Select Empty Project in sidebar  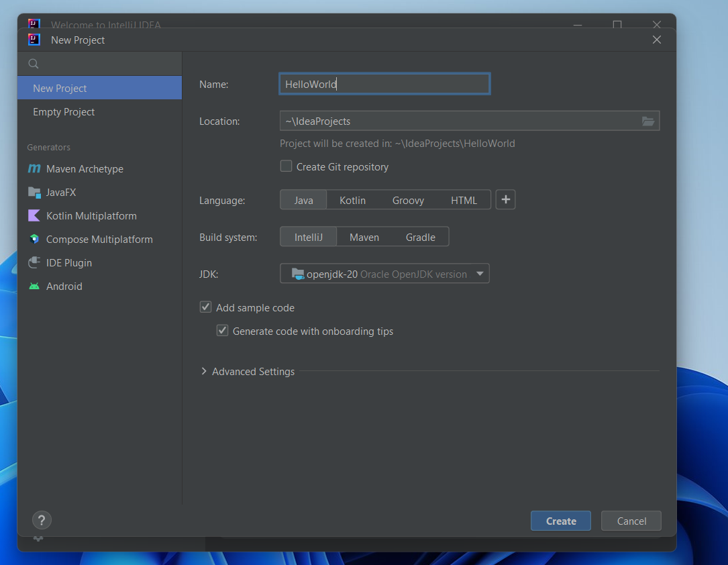coord(100,112)
